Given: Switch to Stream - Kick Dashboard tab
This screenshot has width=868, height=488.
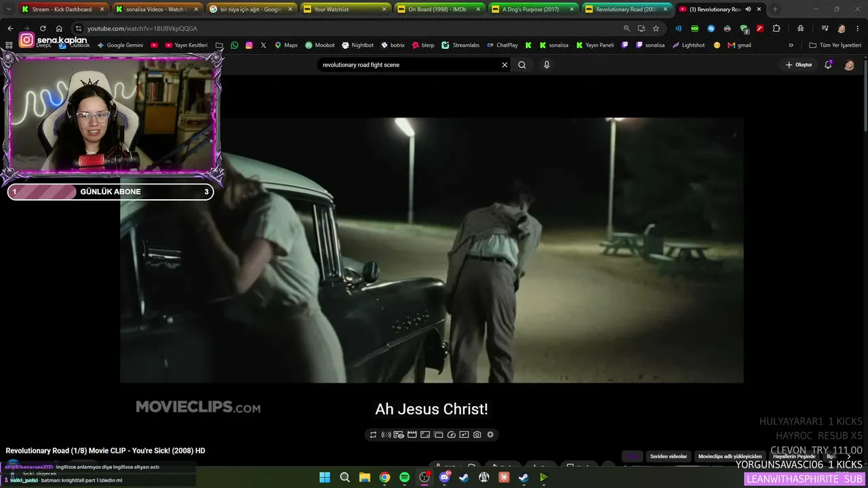Looking at the screenshot, I should pyautogui.click(x=62, y=9).
